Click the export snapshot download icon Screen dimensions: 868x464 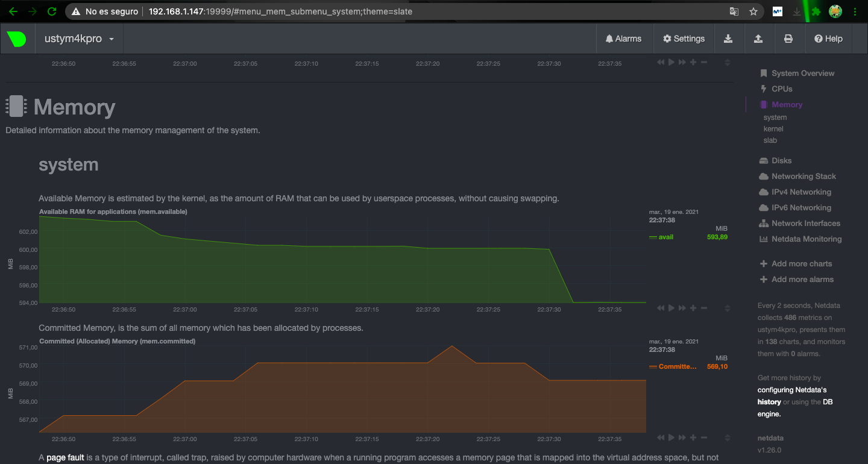[728, 39]
